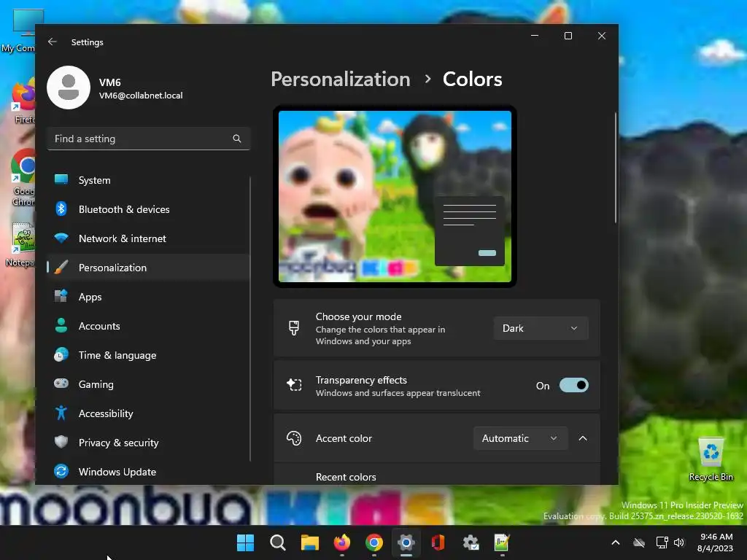Image resolution: width=747 pixels, height=560 pixels.
Task: Click the Personalization breadcrumb link
Action: [340, 79]
